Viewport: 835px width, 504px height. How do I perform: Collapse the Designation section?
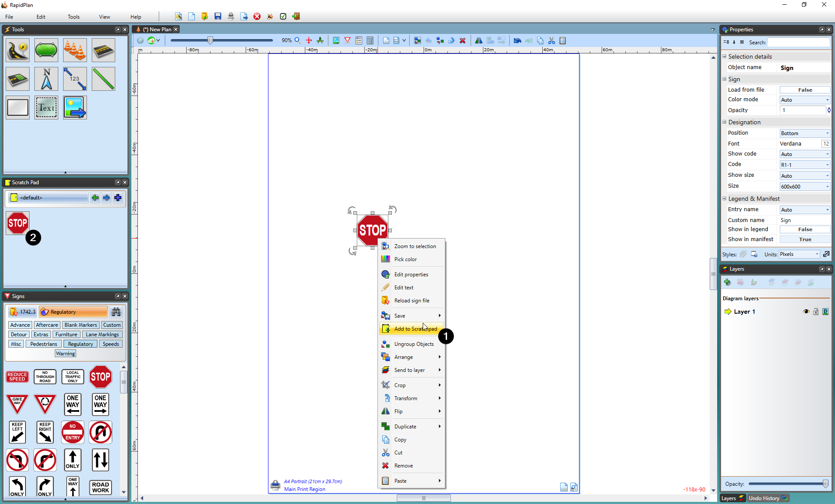point(725,122)
